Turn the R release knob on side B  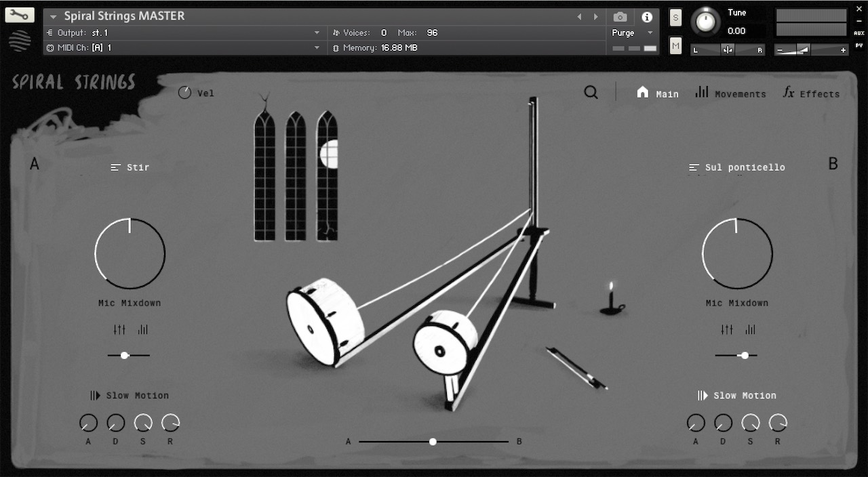point(777,423)
